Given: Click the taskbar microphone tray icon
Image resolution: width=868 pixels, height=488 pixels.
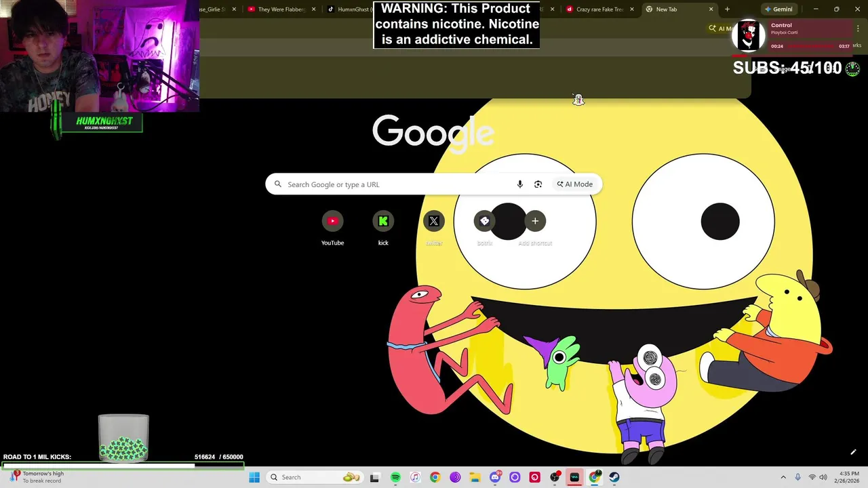Looking at the screenshot, I should (x=798, y=477).
